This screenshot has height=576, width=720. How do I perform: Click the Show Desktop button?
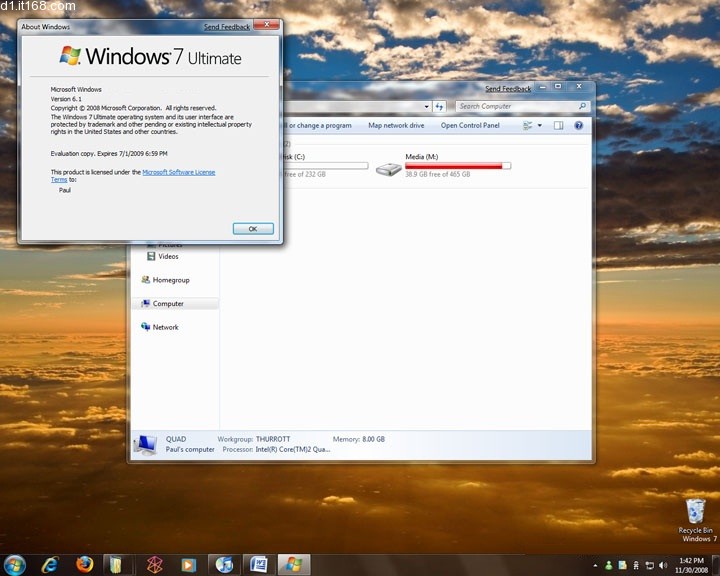715,565
